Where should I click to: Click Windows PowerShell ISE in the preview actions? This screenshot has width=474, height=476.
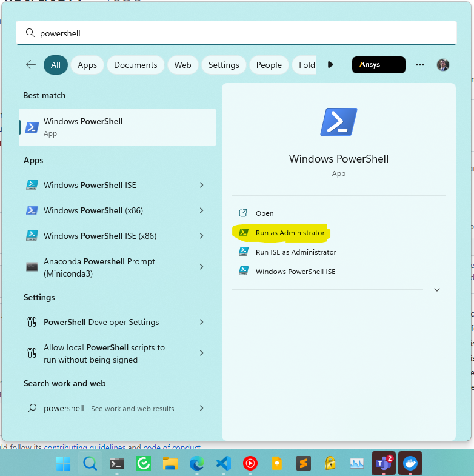click(296, 272)
